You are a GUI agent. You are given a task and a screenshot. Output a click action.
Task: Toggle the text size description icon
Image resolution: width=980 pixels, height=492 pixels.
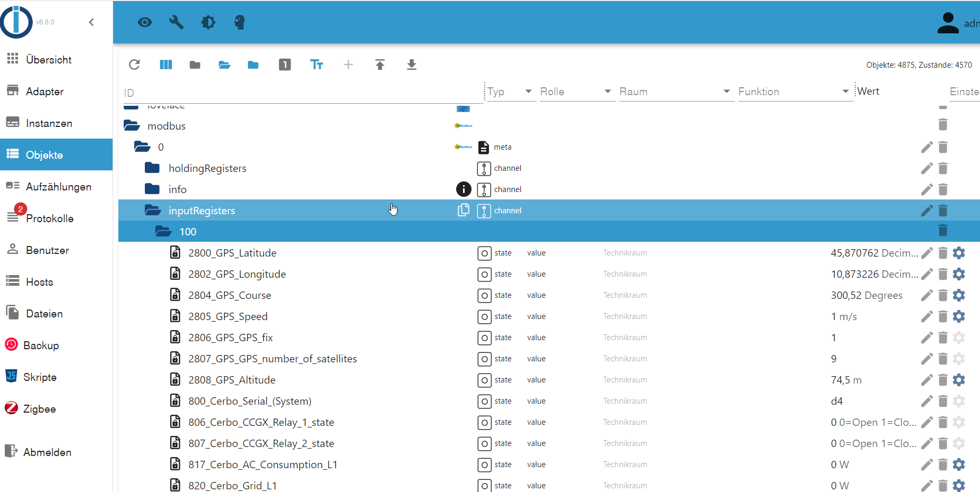[317, 65]
